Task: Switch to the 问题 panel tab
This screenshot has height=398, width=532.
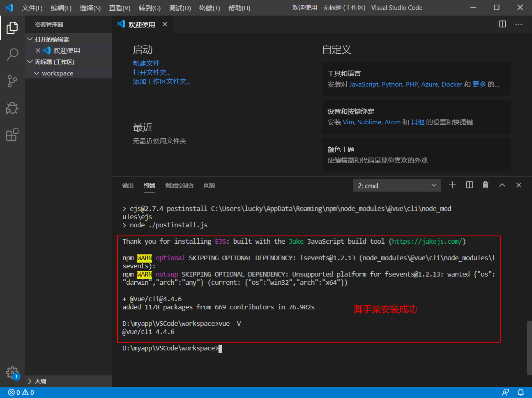Action: click(x=210, y=185)
